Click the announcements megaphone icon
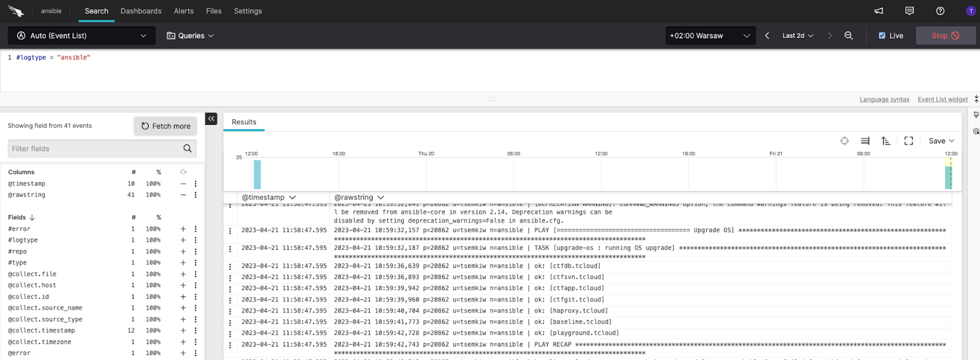Screen dimensions: 980x360 click(878, 11)
